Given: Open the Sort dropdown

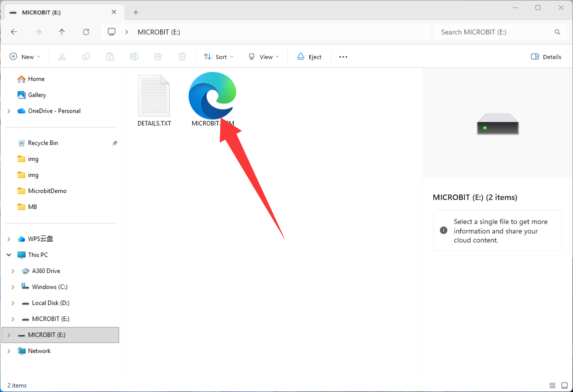Looking at the screenshot, I should 218,56.
